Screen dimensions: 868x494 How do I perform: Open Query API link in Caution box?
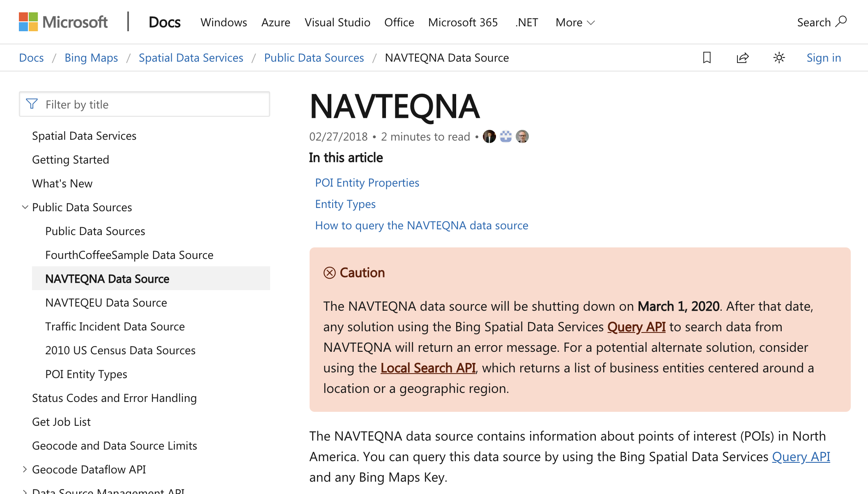coord(636,327)
